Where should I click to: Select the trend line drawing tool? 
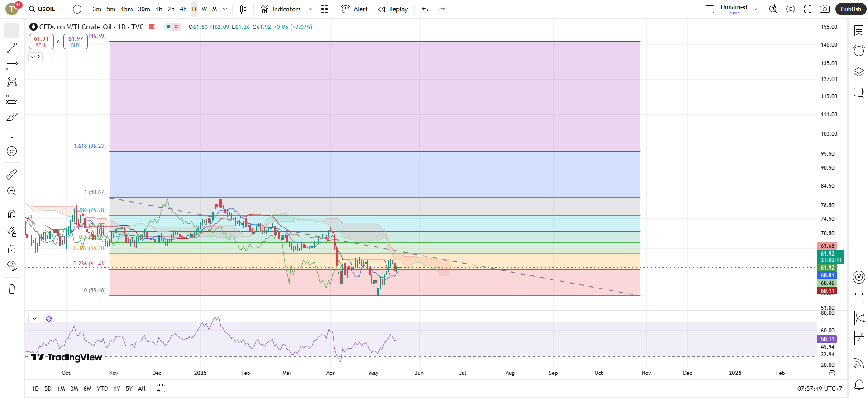tap(12, 48)
